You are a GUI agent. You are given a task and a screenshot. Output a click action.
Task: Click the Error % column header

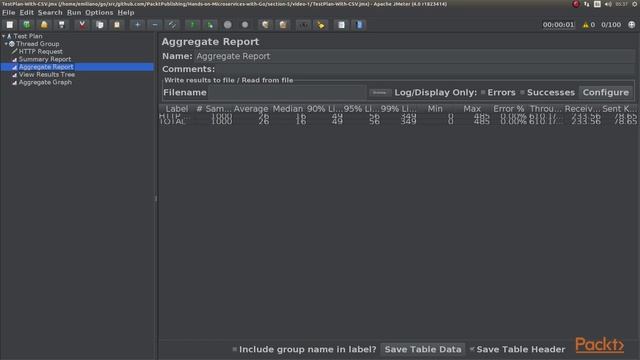pos(509,109)
